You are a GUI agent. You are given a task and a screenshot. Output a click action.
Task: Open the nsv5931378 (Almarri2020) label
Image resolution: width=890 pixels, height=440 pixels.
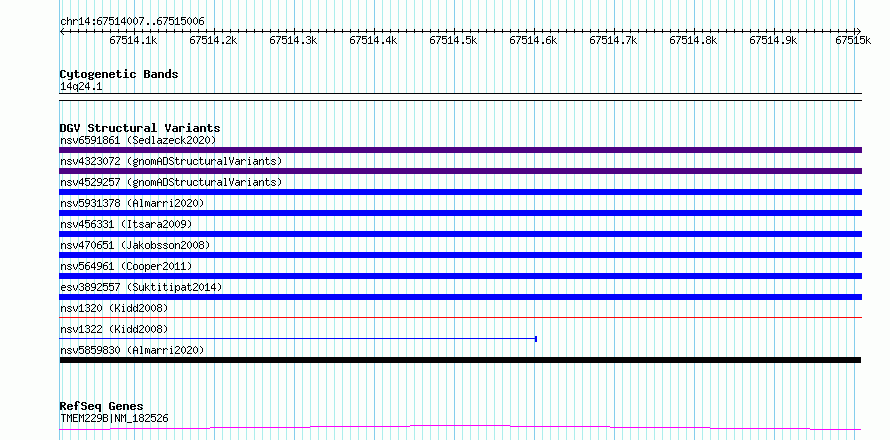[132, 203]
